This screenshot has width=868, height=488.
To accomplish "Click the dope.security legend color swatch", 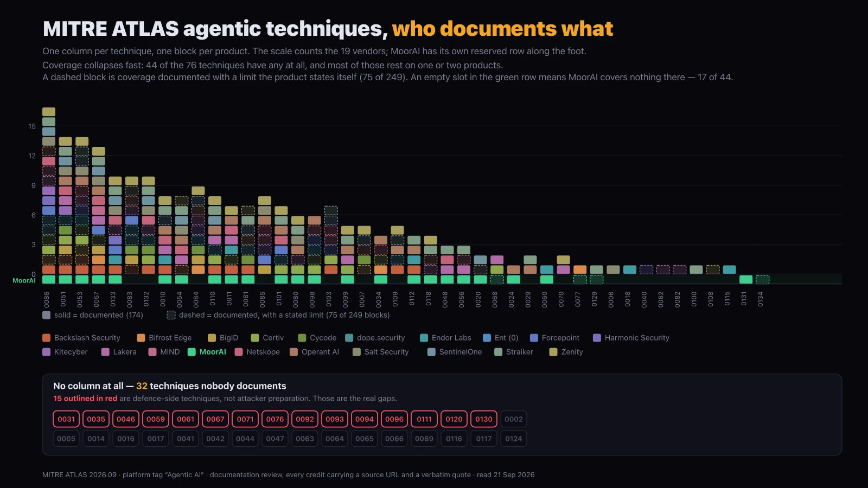I will 349,338.
